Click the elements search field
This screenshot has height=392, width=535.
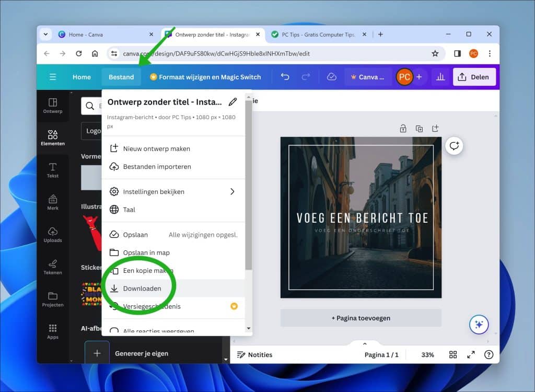[91, 106]
